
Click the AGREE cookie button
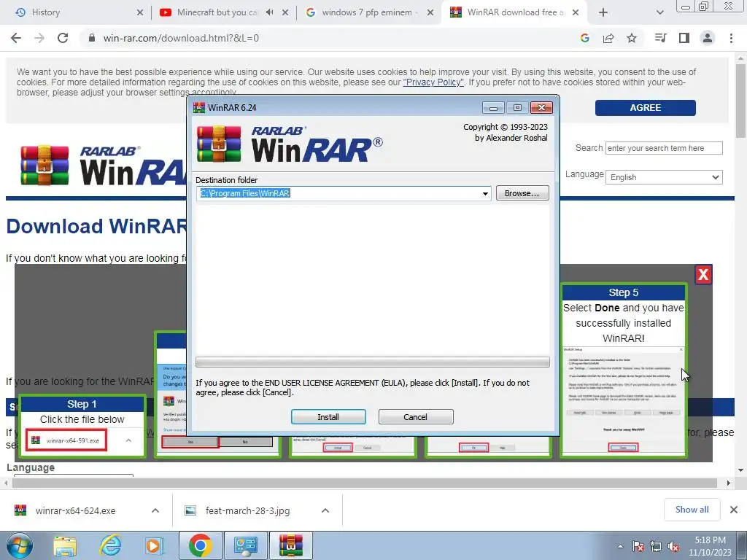pos(645,108)
